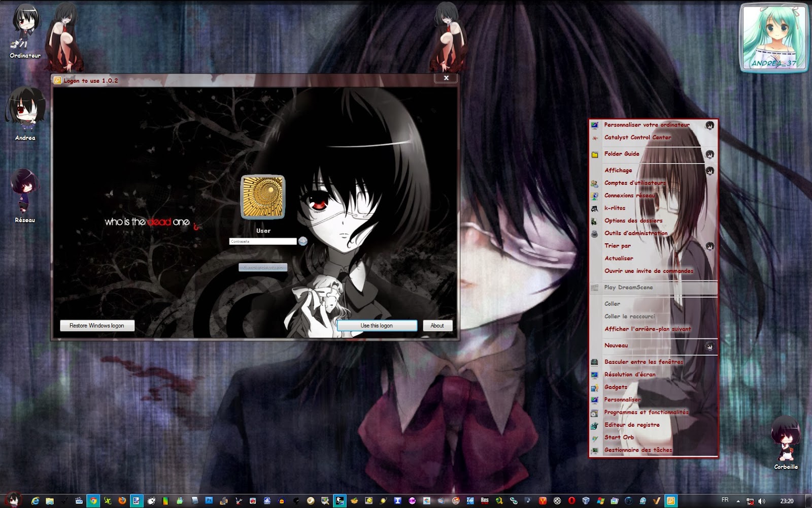
Task: Open Windows Explorer folder in taskbar
Action: [50, 501]
